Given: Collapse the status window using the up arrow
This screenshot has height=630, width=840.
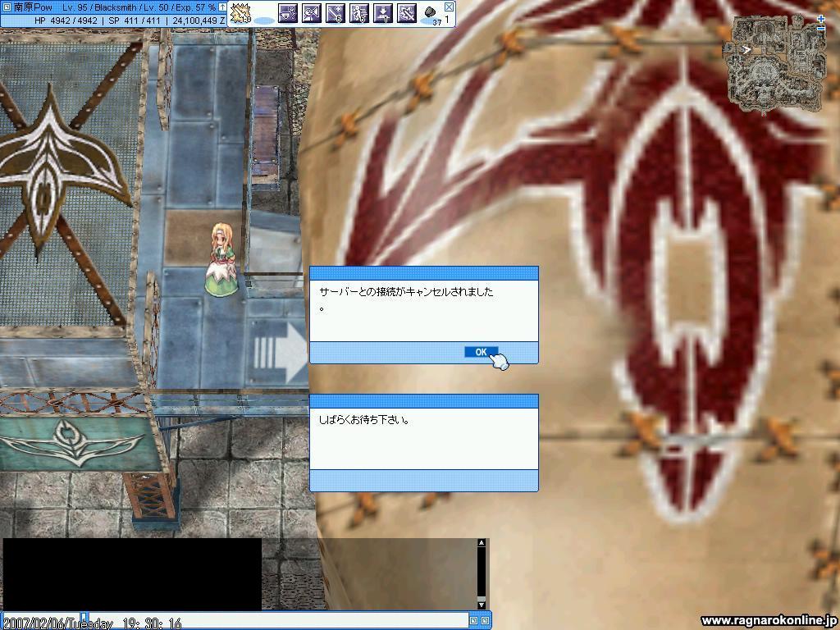Looking at the screenshot, I should click(222, 7).
